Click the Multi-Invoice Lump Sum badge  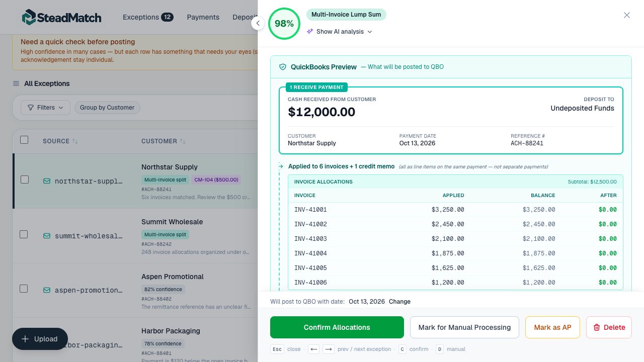coord(346,15)
